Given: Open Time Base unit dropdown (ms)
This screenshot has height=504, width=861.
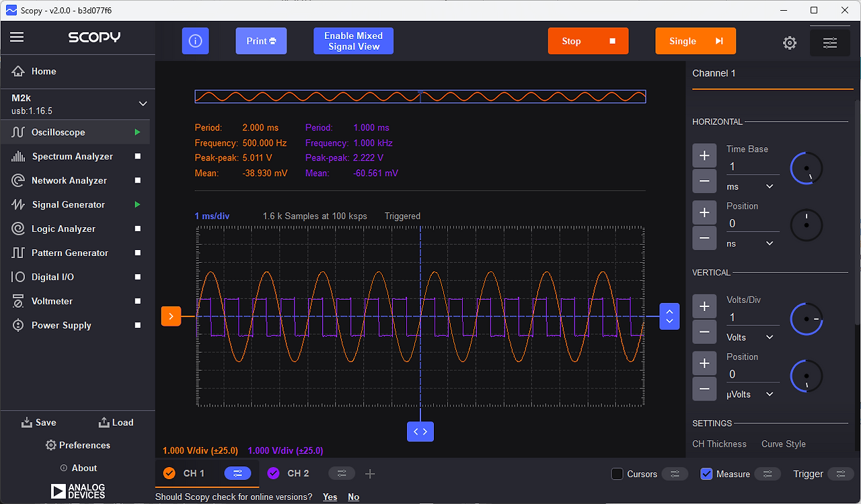Looking at the screenshot, I should (751, 186).
